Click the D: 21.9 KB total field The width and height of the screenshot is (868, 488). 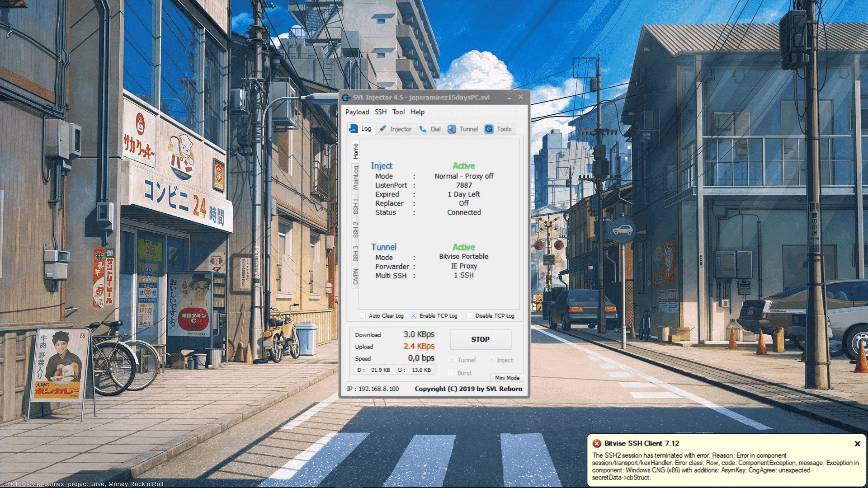(374, 370)
